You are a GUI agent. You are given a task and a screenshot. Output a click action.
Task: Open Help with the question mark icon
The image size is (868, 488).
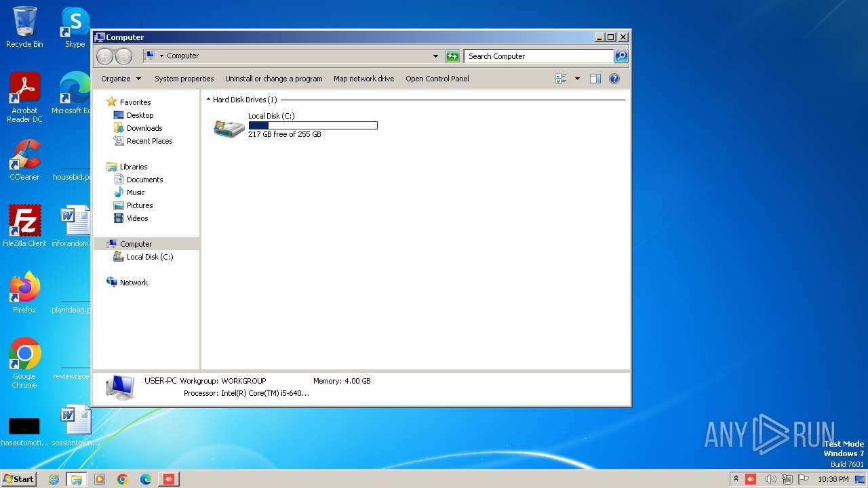(614, 79)
